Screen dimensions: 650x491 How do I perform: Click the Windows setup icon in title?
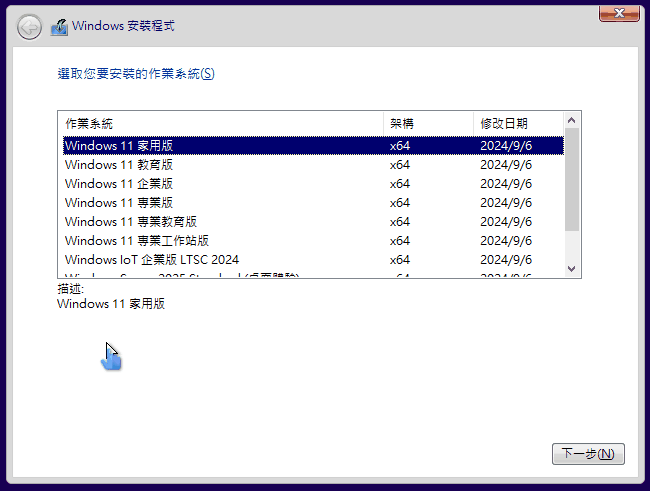click(59, 27)
